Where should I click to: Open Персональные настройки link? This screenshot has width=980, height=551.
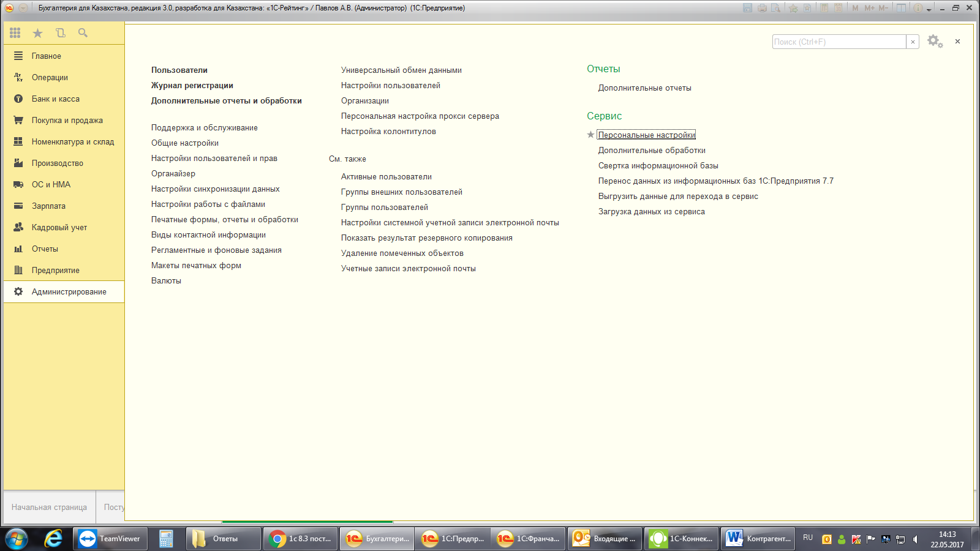click(647, 135)
